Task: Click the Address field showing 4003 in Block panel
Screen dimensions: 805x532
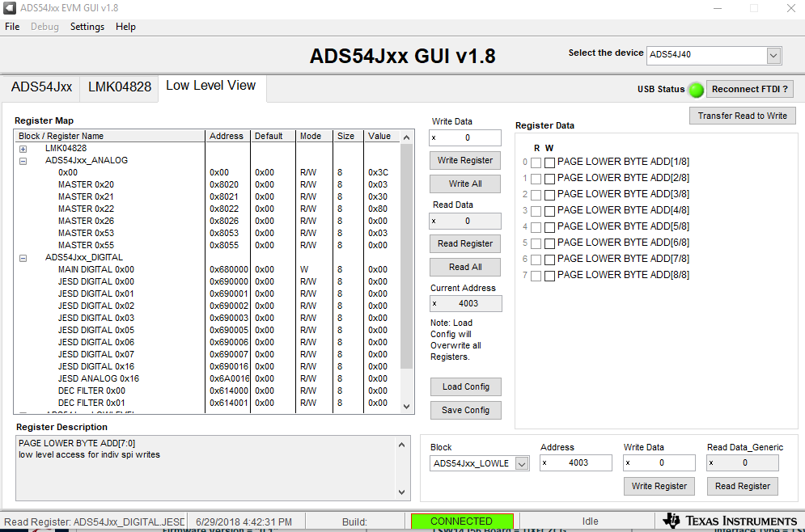Action: pyautogui.click(x=576, y=462)
